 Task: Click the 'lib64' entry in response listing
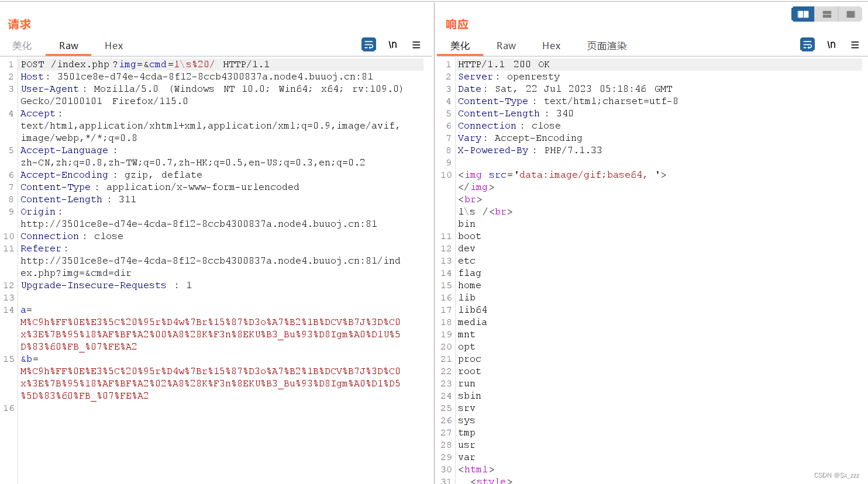coord(473,310)
